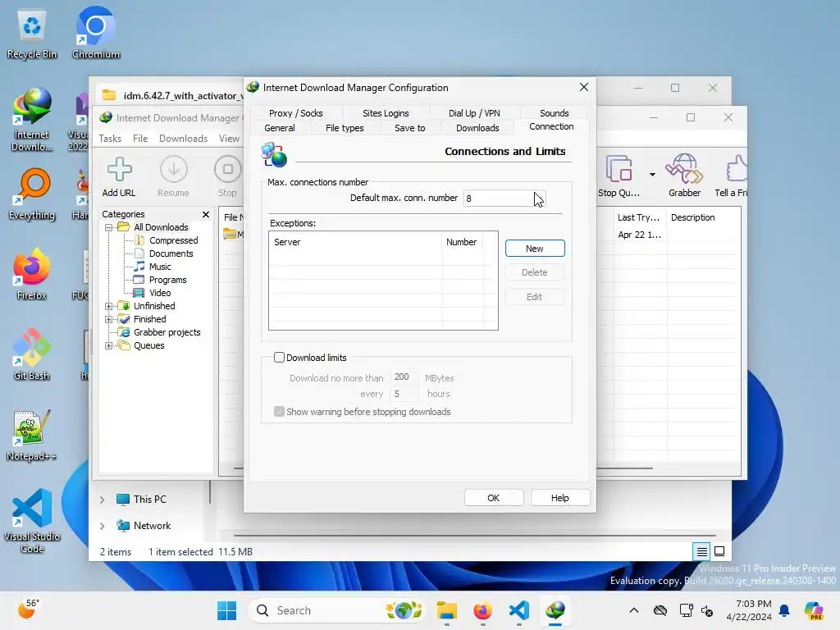This screenshot has height=630, width=840.
Task: Open Copilot preview icon in taskbar
Action: [814, 610]
